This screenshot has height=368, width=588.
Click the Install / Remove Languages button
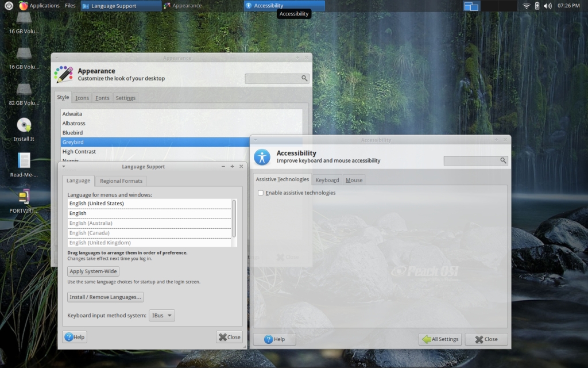[105, 297]
